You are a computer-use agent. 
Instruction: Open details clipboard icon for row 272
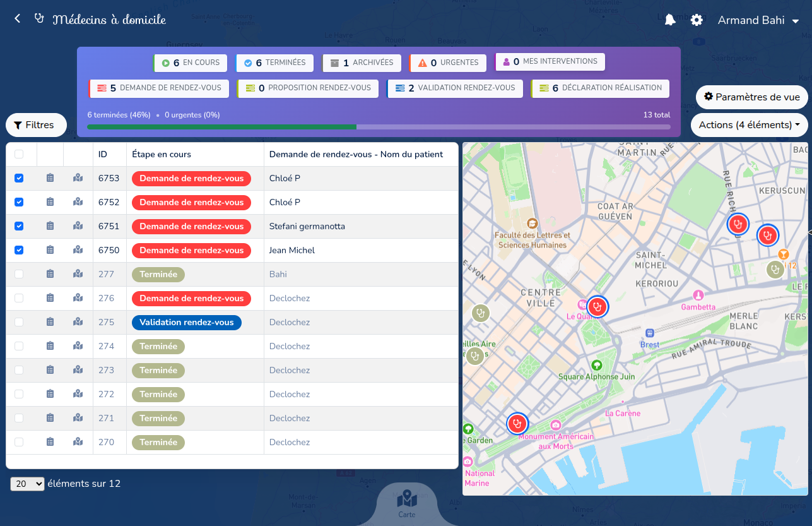pyautogui.click(x=50, y=394)
